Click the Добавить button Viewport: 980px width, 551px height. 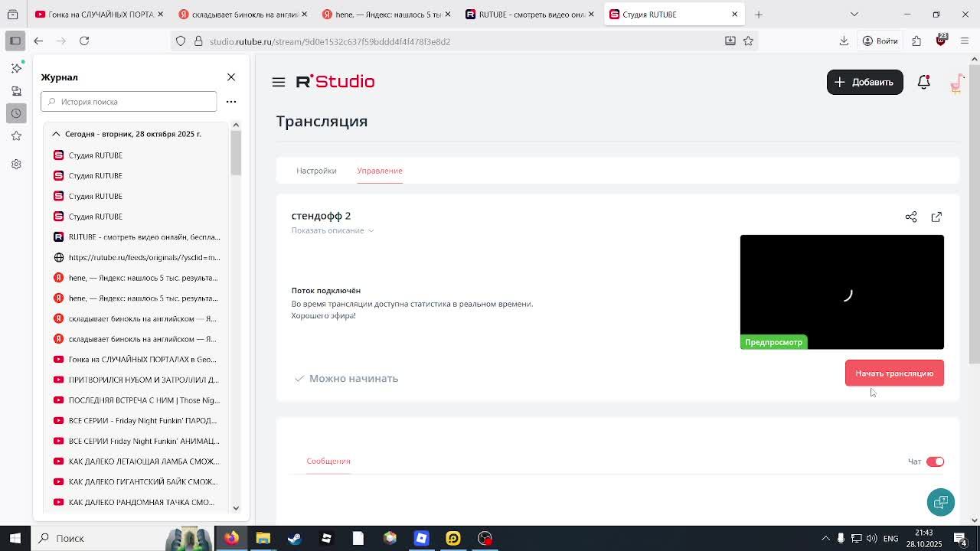point(865,82)
